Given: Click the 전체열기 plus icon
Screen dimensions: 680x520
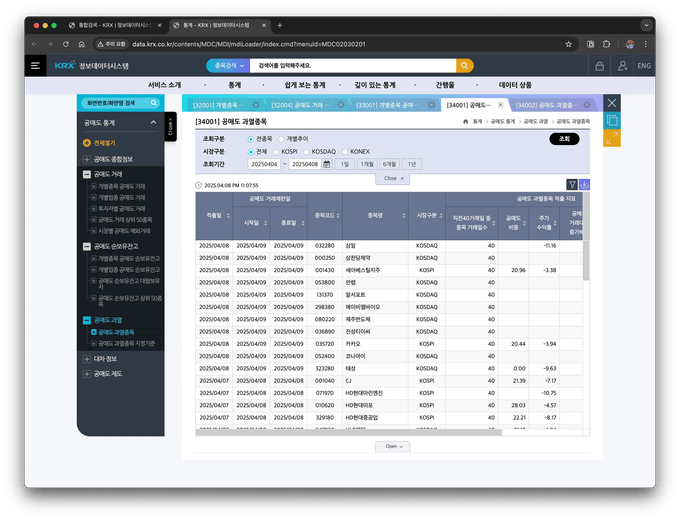Looking at the screenshot, I should [x=87, y=143].
